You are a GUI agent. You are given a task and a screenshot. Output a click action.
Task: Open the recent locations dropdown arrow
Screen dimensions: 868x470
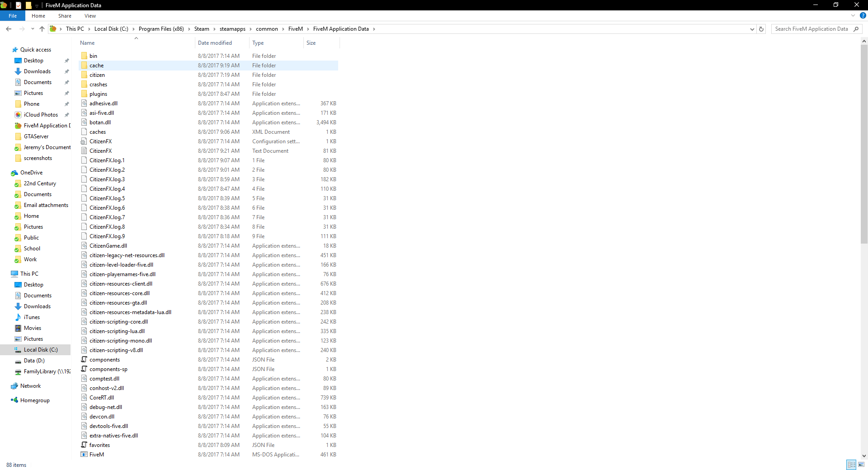point(33,29)
